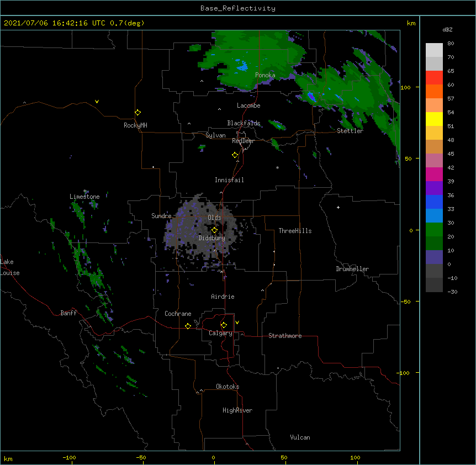Viewport: 476px width, 465px height.
Task: Select the light blue 30–33 dBZ swatch
Action: pyautogui.click(x=434, y=216)
